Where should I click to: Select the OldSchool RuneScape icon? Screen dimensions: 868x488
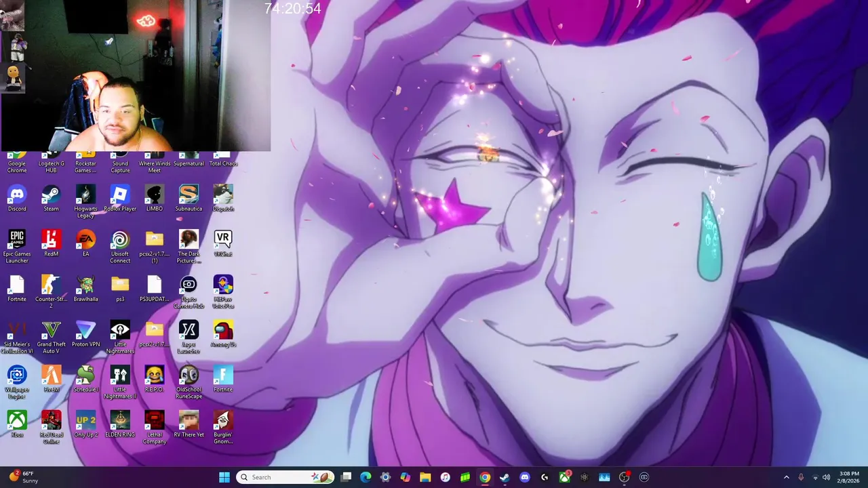[189, 383]
